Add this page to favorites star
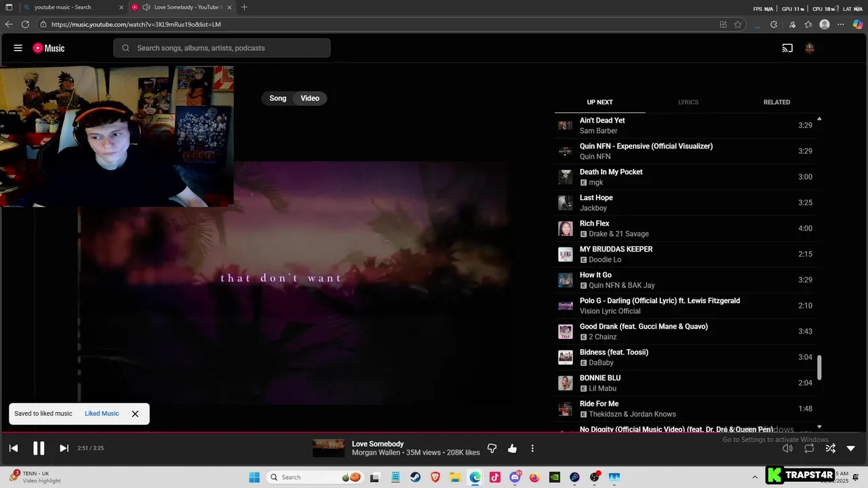The image size is (868, 488). point(738,24)
